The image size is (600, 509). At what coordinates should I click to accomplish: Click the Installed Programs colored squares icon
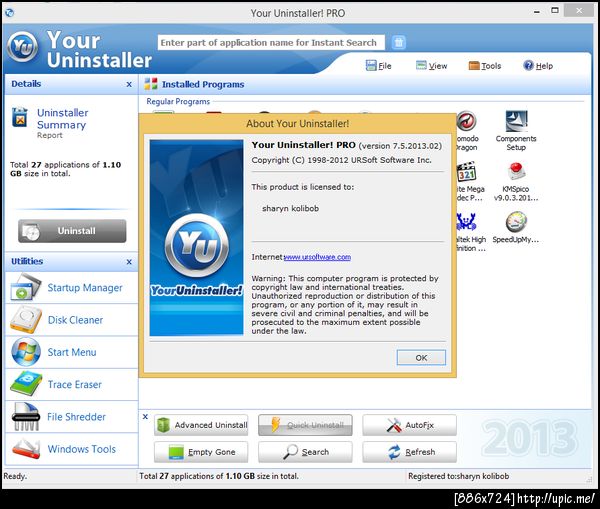pyautogui.click(x=150, y=84)
